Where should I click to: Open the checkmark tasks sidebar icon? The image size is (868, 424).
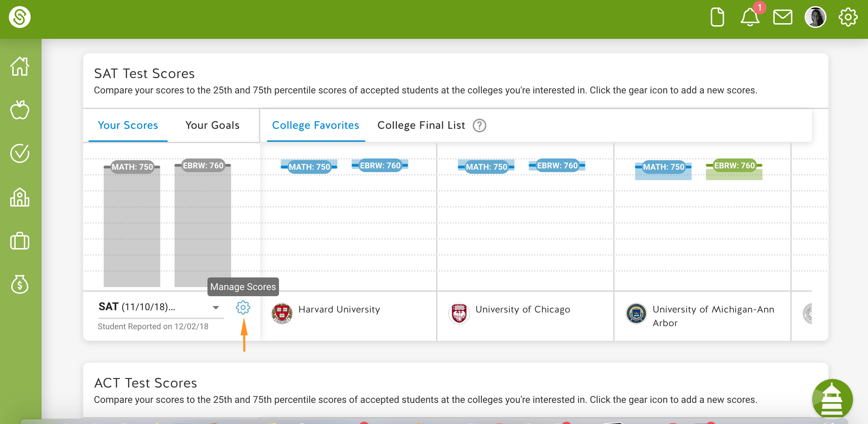(x=20, y=153)
